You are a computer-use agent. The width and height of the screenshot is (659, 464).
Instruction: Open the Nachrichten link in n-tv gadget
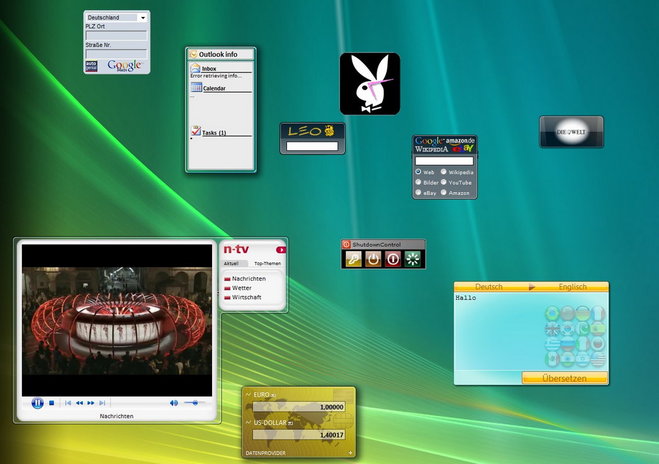pyautogui.click(x=248, y=279)
